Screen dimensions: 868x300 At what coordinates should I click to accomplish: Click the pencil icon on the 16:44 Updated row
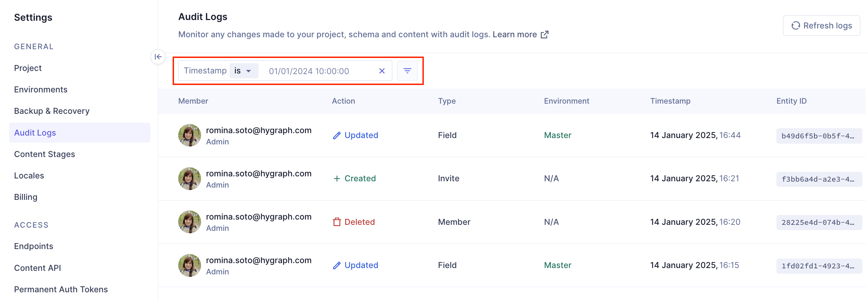tap(336, 136)
